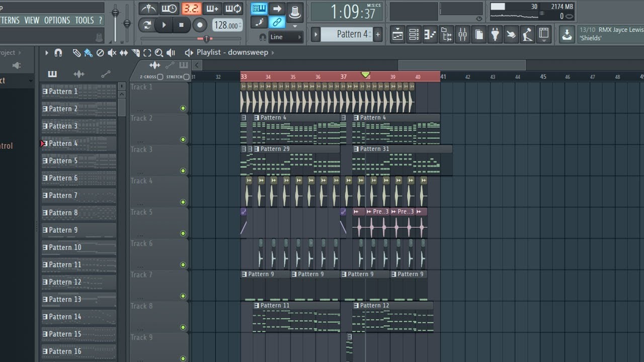Click the 128.000 tempo field

227,25
